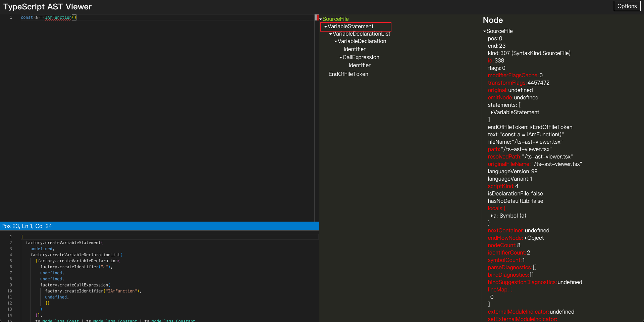Expand the endOfFileToken property value
644x322 pixels.
point(531,127)
